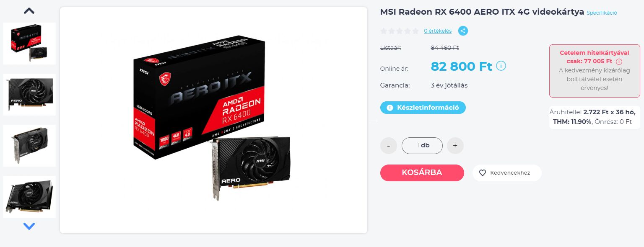Click the heart icon next to Kedvencekhez
Image resolution: width=644 pixels, height=247 pixels.
click(482, 173)
